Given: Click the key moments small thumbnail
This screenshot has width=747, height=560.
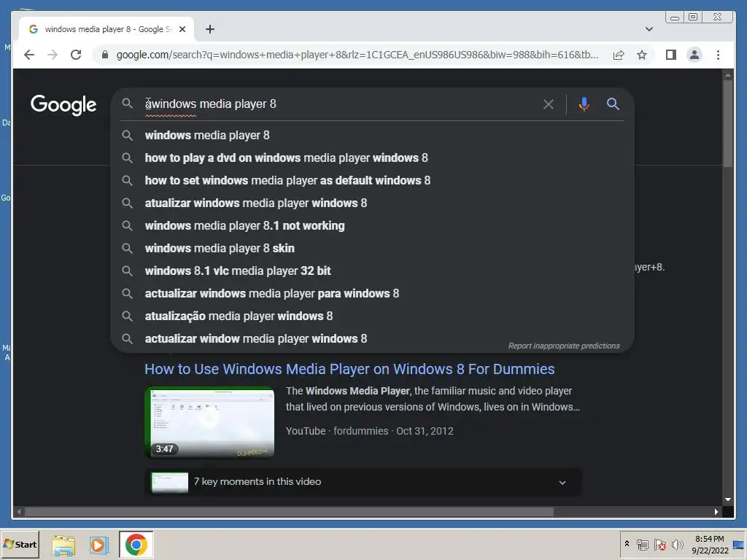Looking at the screenshot, I should pos(169,482).
